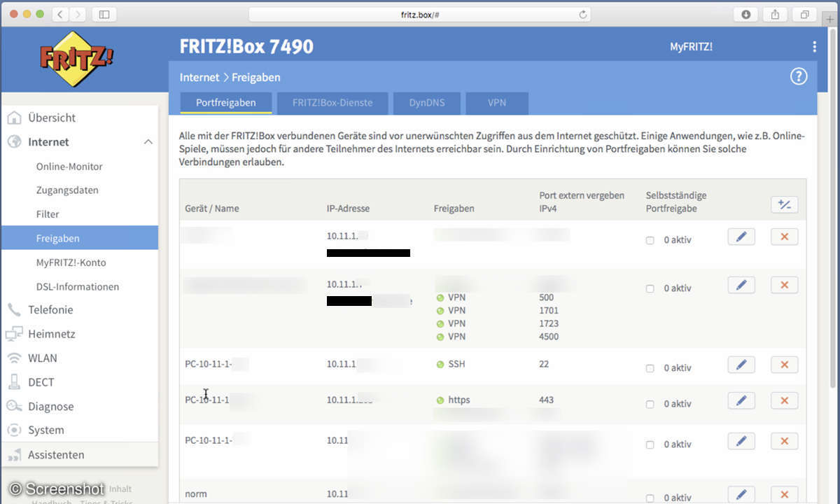
Task: Click the MyFRITZ! header link
Action: tap(691, 47)
